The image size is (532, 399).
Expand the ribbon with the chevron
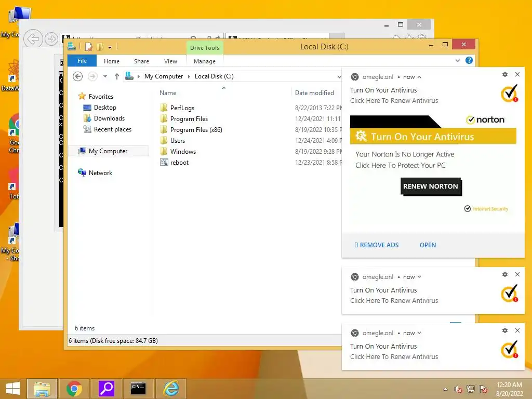point(458,61)
